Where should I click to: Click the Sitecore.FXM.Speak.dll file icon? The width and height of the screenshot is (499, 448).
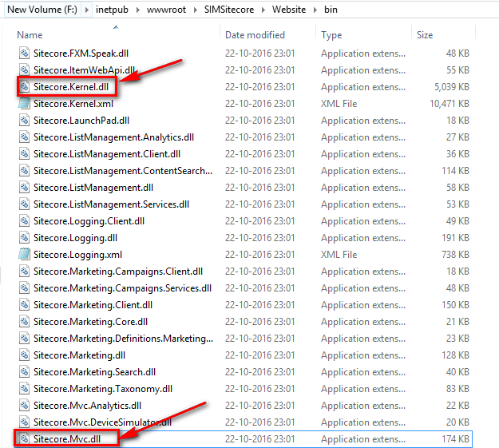coord(24,53)
